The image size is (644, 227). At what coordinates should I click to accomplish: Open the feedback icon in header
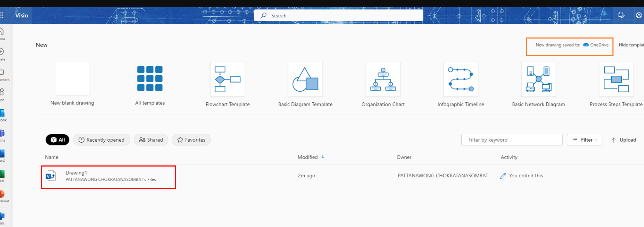621,15
